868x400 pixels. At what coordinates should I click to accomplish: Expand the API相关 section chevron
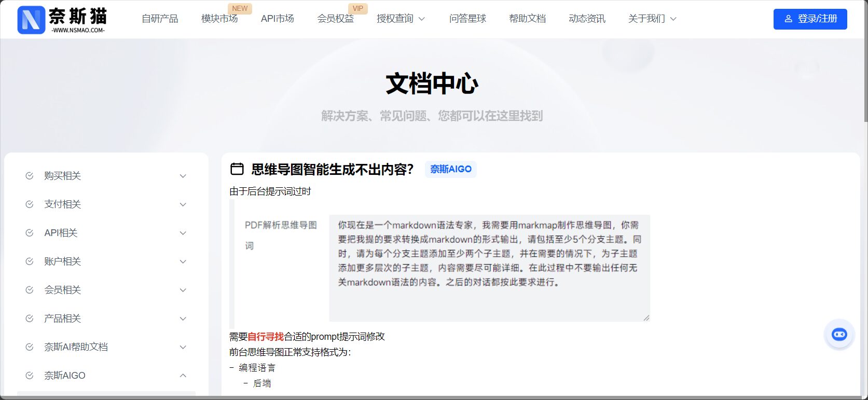(183, 233)
